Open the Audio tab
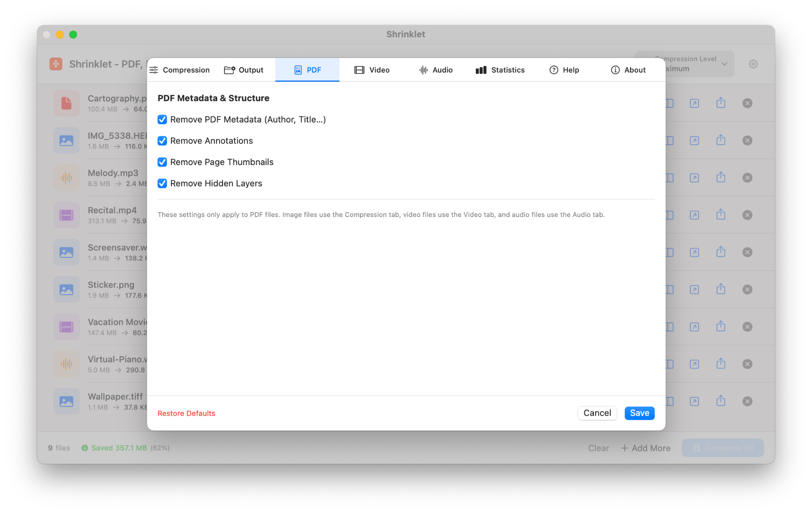812x513 pixels. [x=436, y=70]
